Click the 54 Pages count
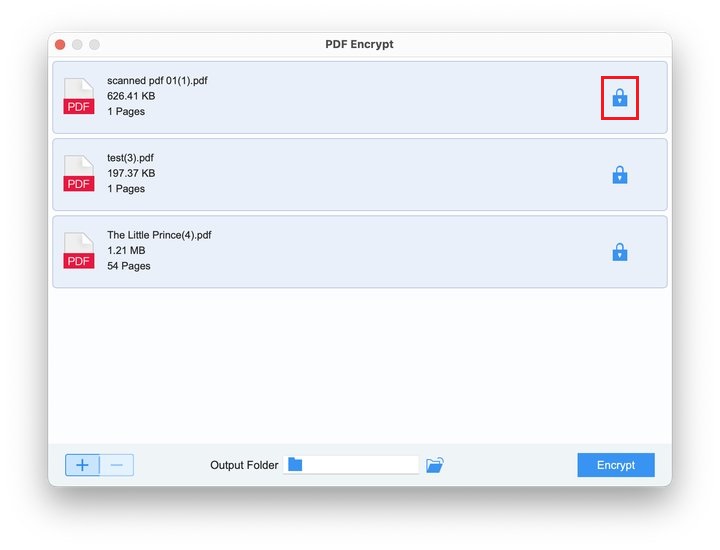 coord(129,266)
